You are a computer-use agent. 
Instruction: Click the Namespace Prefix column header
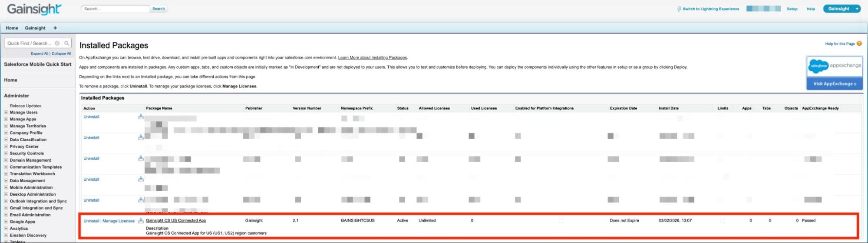[x=356, y=108]
